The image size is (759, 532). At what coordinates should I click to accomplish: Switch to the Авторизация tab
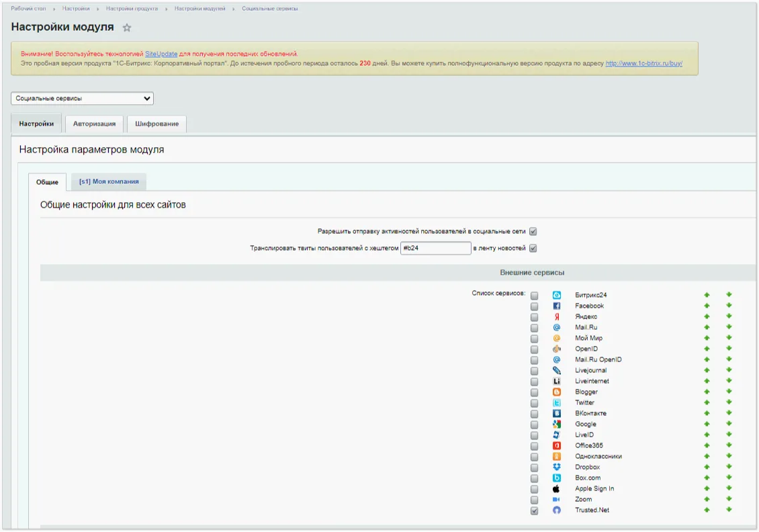[x=94, y=124]
